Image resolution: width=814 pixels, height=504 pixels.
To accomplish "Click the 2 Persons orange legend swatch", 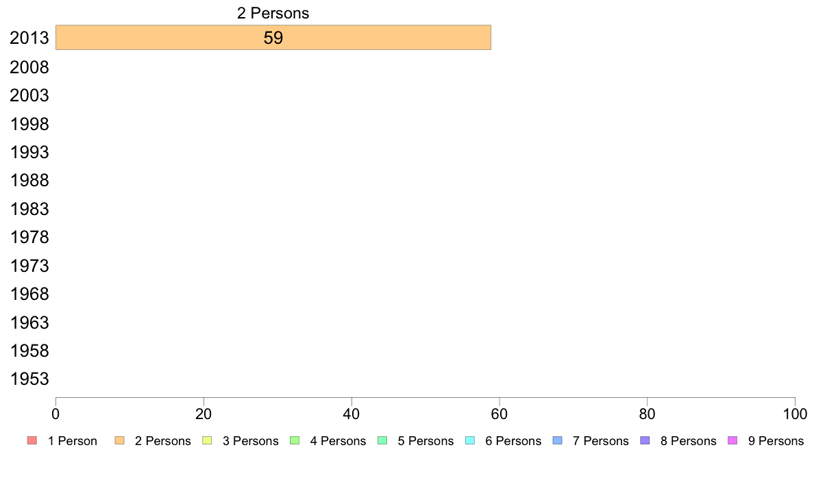I will [119, 441].
